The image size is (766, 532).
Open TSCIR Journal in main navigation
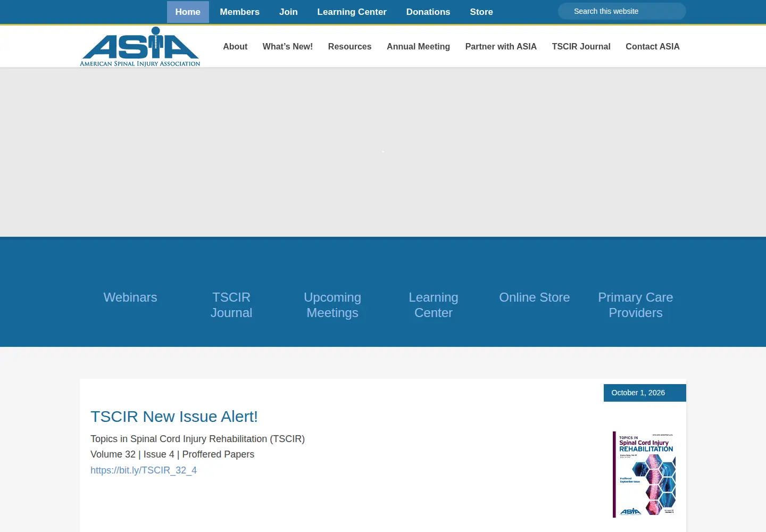tap(581, 46)
